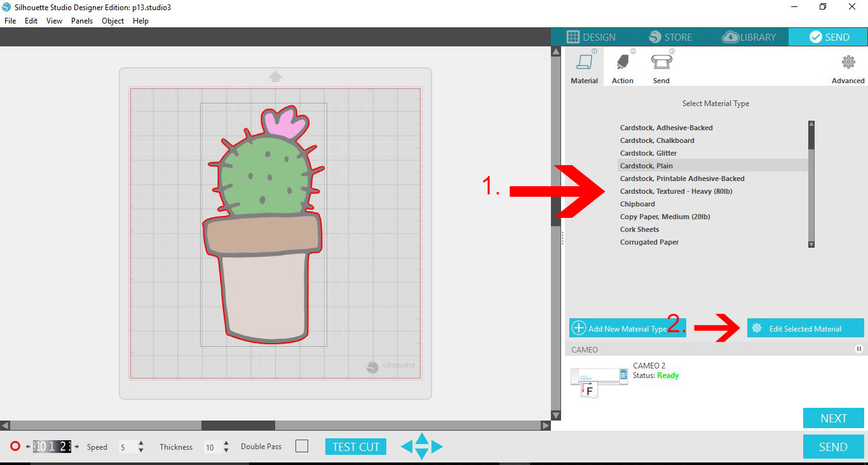Nudge blade position down arrow
868x465 pixels.
tap(422, 454)
